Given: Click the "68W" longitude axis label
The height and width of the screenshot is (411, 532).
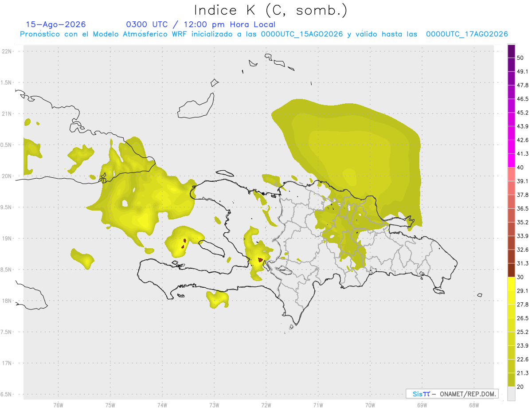Looking at the screenshot, I should [x=474, y=405].
